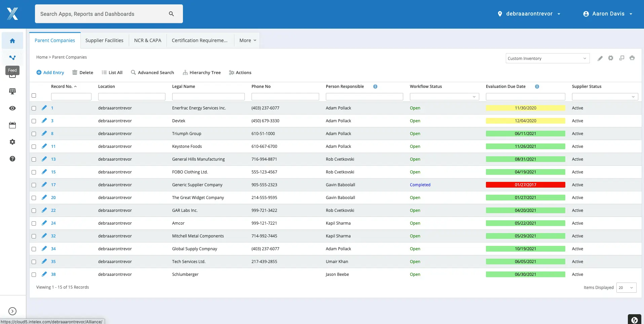The height and width of the screenshot is (324, 644).
Task: Click the Legal Name filter field
Action: pos(208,97)
